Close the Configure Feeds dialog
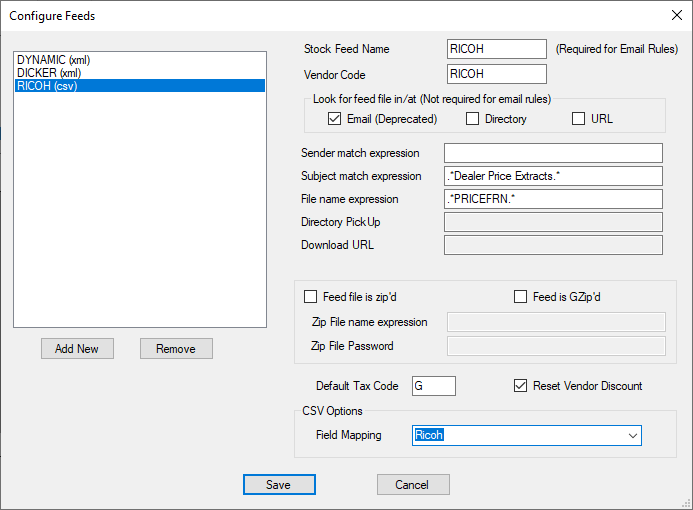This screenshot has height=510, width=693. click(674, 16)
